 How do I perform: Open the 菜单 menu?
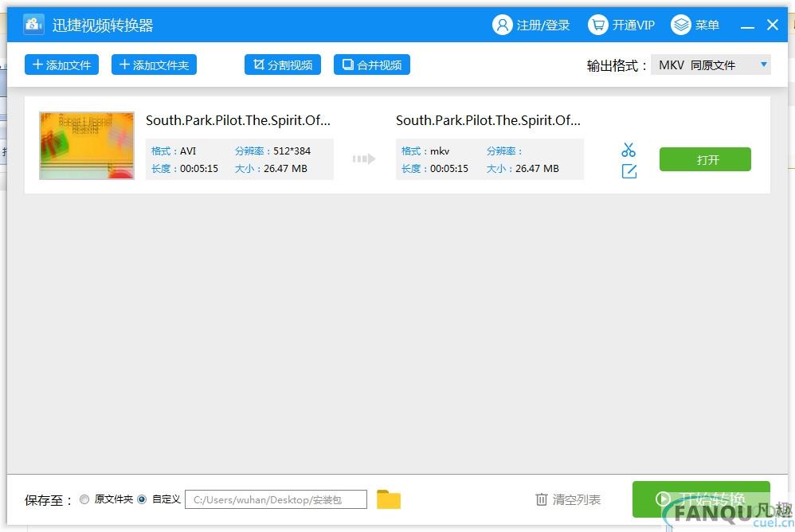(x=695, y=25)
